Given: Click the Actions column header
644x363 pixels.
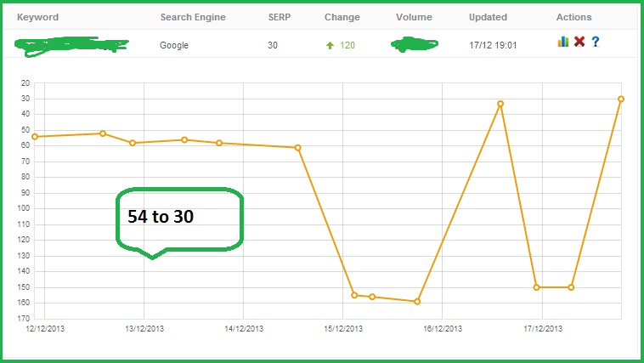Looking at the screenshot, I should [573, 17].
